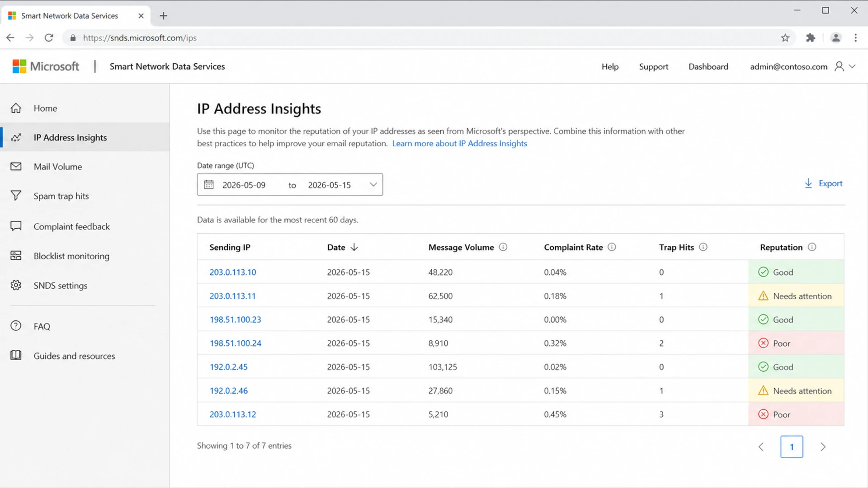This screenshot has width=868, height=488.
Task: Click the Guides and resources book icon
Action: 16,355
